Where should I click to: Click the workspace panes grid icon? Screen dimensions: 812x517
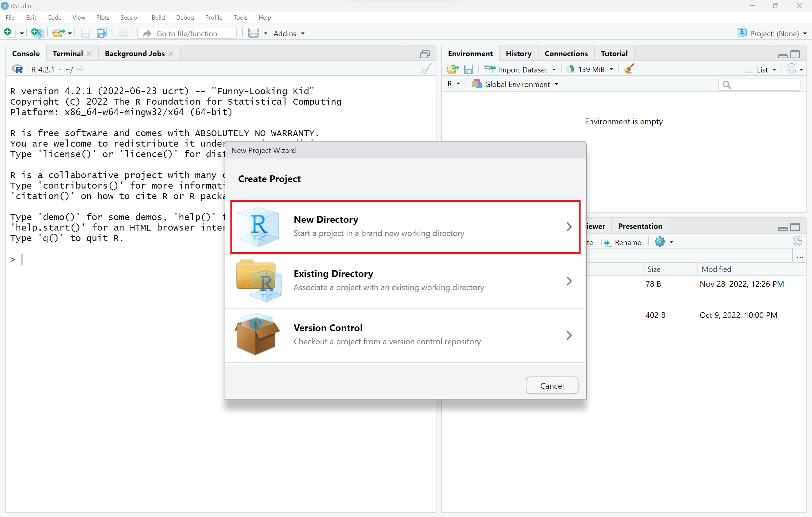point(253,33)
